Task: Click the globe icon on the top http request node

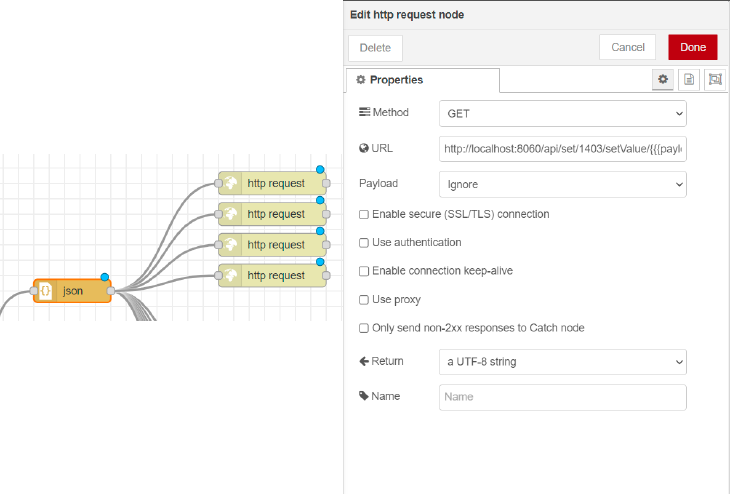Action: (x=230, y=183)
